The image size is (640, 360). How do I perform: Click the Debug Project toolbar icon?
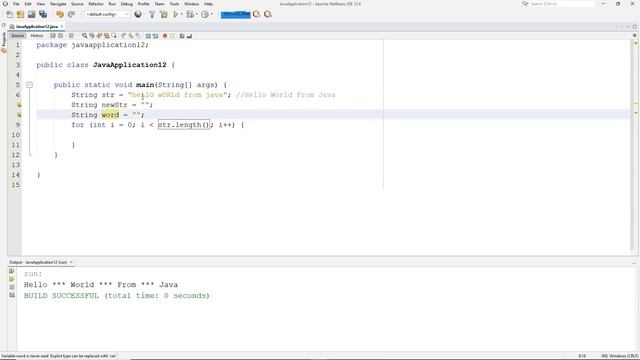click(190, 14)
